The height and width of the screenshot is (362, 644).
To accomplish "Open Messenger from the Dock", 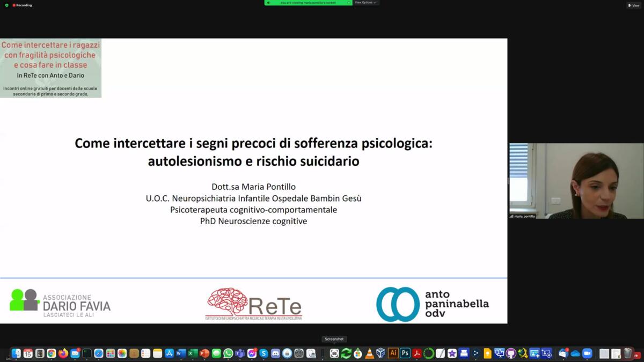I will 252,353.
